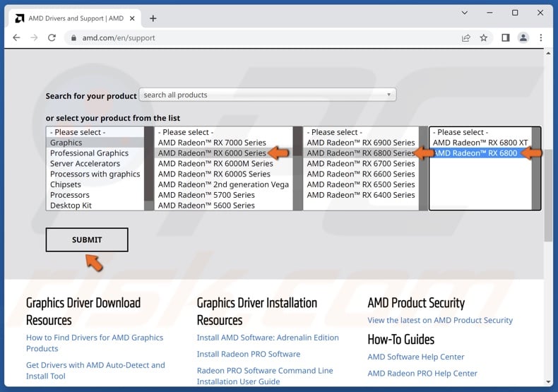
Task: Select AMD Radeon RX 6400 Series
Action: (361, 195)
